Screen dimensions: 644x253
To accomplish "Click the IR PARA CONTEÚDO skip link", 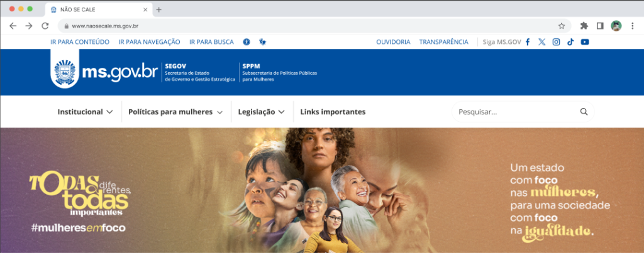I will click(80, 42).
